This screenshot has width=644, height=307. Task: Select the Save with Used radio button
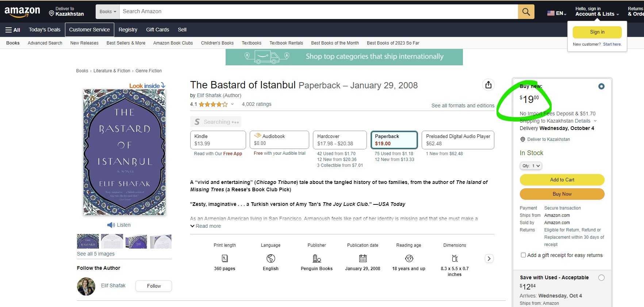[601, 278]
